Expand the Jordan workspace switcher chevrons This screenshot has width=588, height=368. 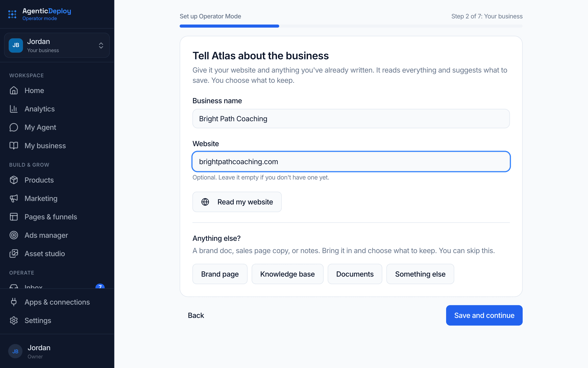(x=101, y=45)
